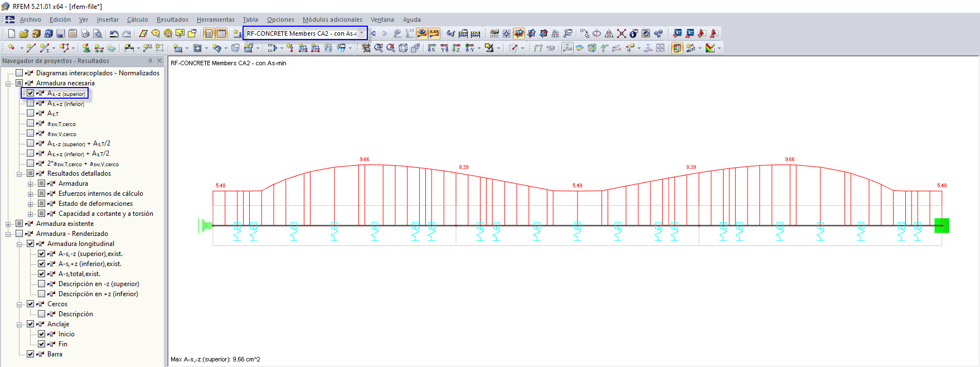Select the Fin anchorage tree item
This screenshot has width=980, height=367.
(x=63, y=344)
